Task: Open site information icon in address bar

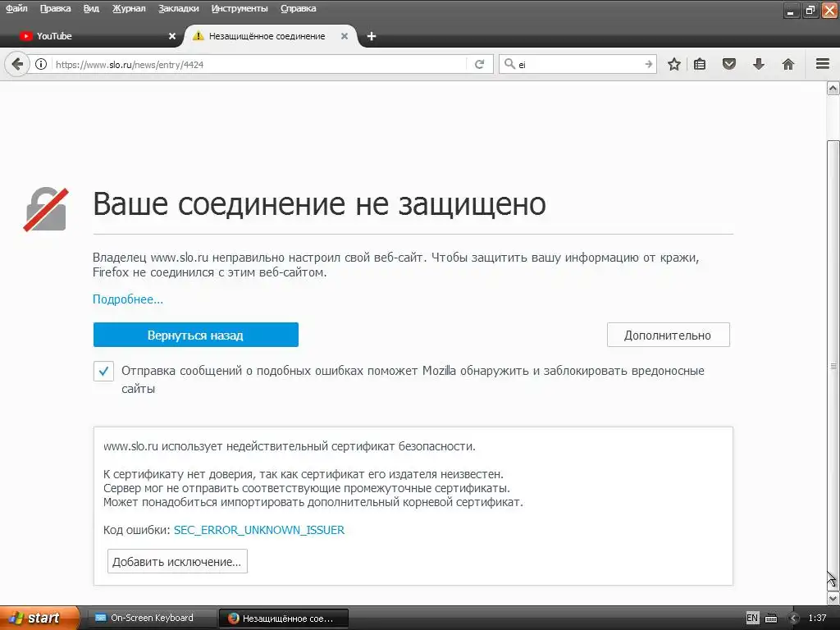Action: click(x=41, y=64)
